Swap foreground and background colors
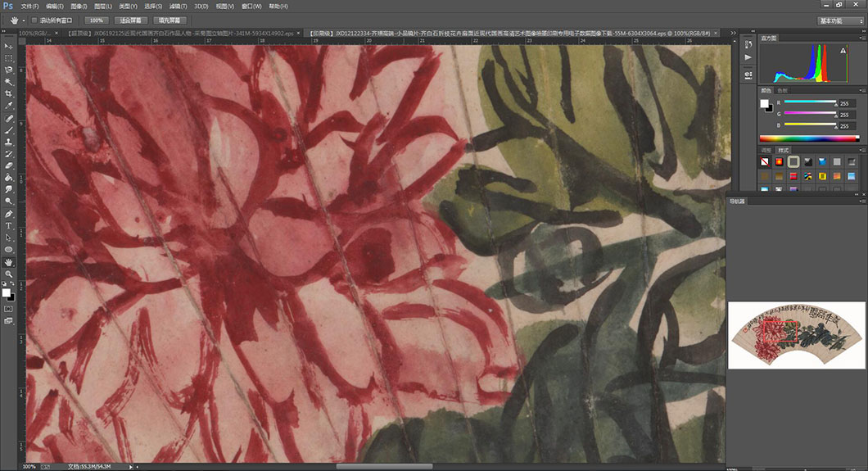 pyautogui.click(x=12, y=284)
